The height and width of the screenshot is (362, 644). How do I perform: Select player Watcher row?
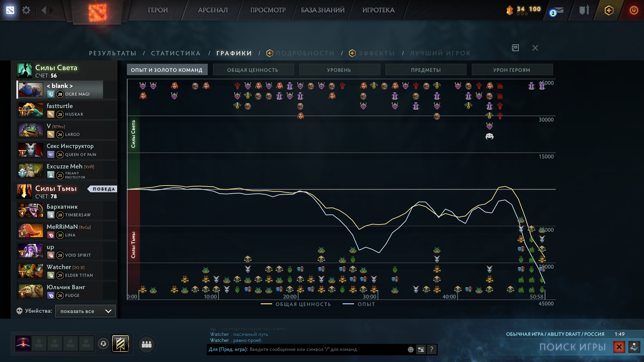67,271
